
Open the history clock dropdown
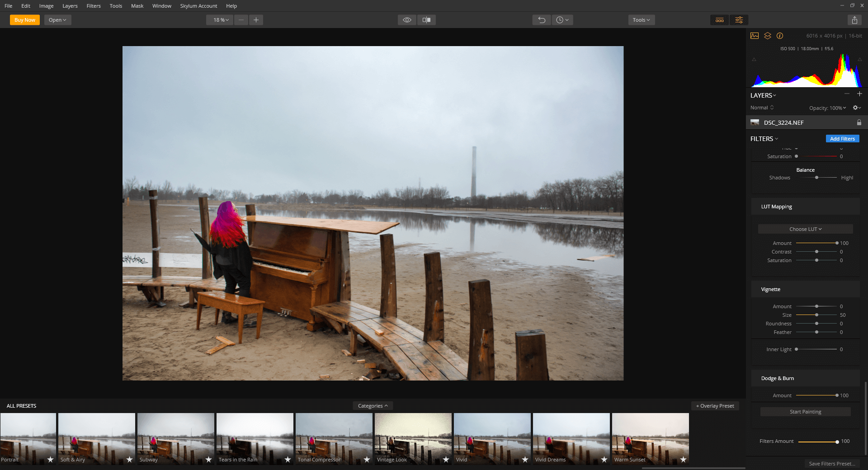[562, 20]
